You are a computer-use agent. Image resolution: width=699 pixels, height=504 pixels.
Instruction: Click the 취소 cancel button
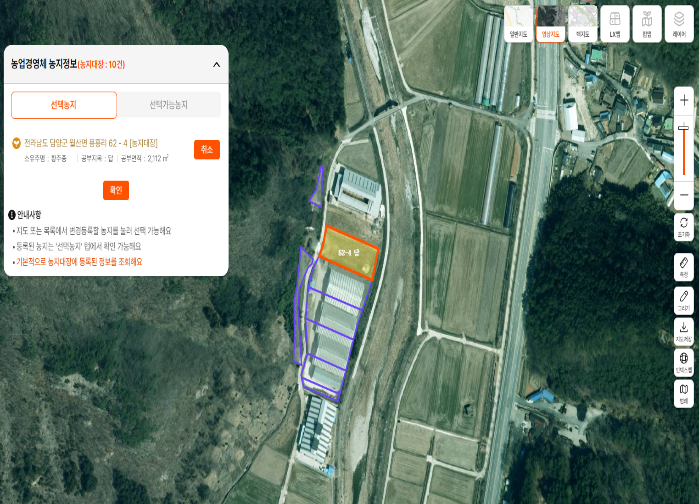[207, 150]
